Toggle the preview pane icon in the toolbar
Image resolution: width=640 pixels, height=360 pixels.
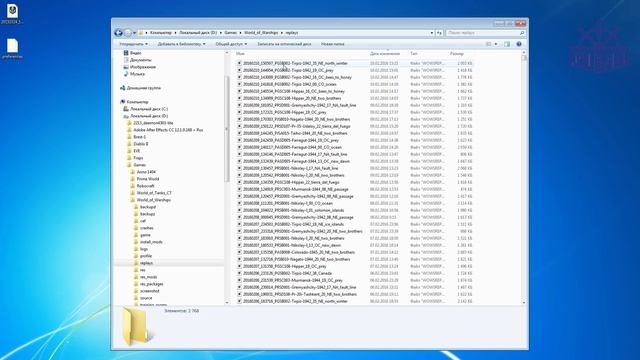[507, 44]
